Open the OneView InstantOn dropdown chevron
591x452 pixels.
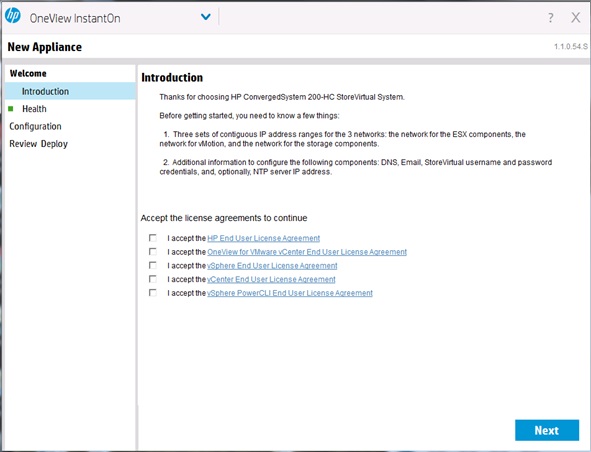click(206, 17)
